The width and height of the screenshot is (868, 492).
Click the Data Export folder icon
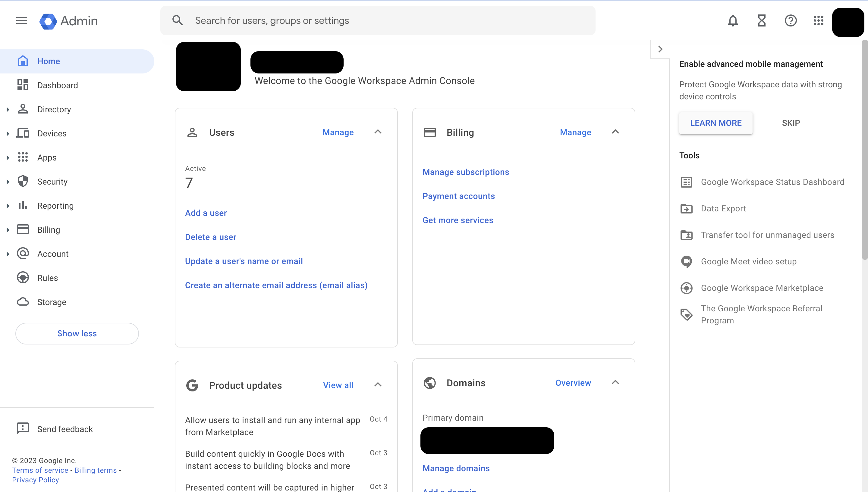click(687, 208)
